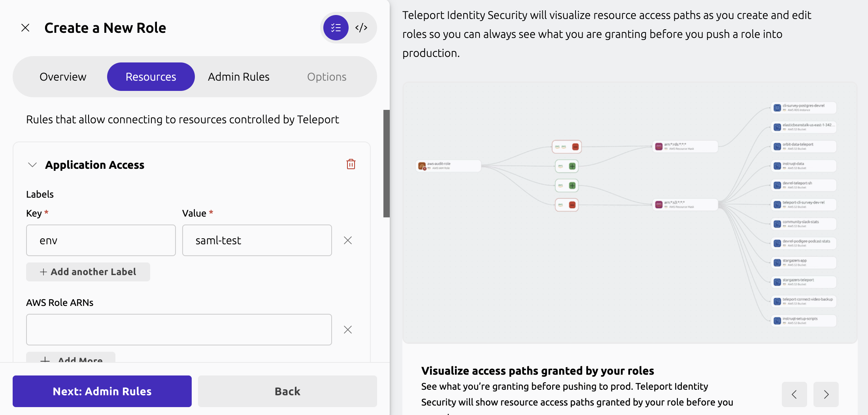Switch to the standard form editor view

(336, 28)
